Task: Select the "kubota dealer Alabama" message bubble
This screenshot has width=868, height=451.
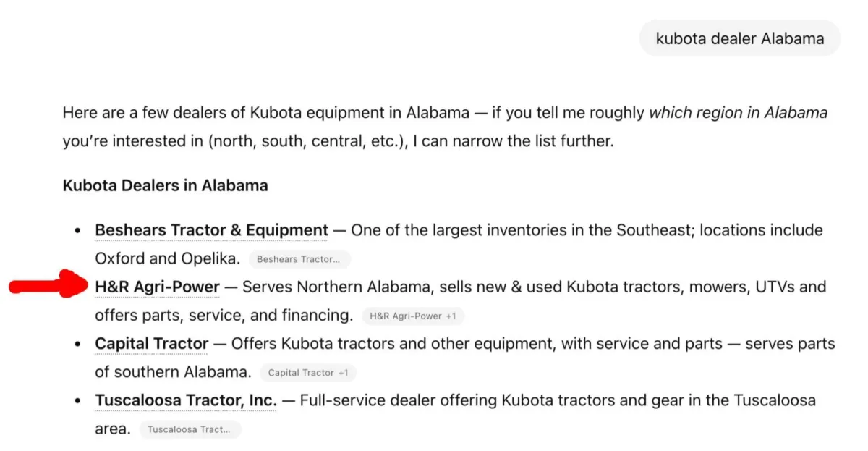Action: tap(739, 38)
